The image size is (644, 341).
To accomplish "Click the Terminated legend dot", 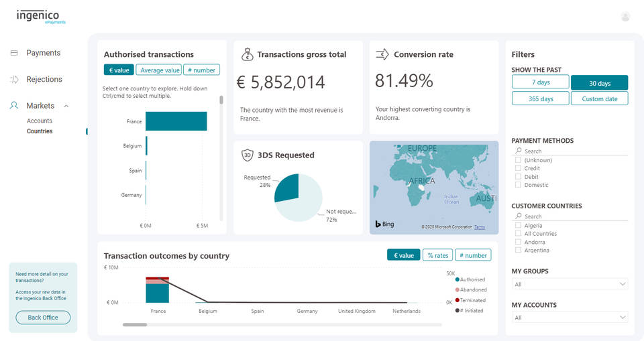I will [x=457, y=300].
